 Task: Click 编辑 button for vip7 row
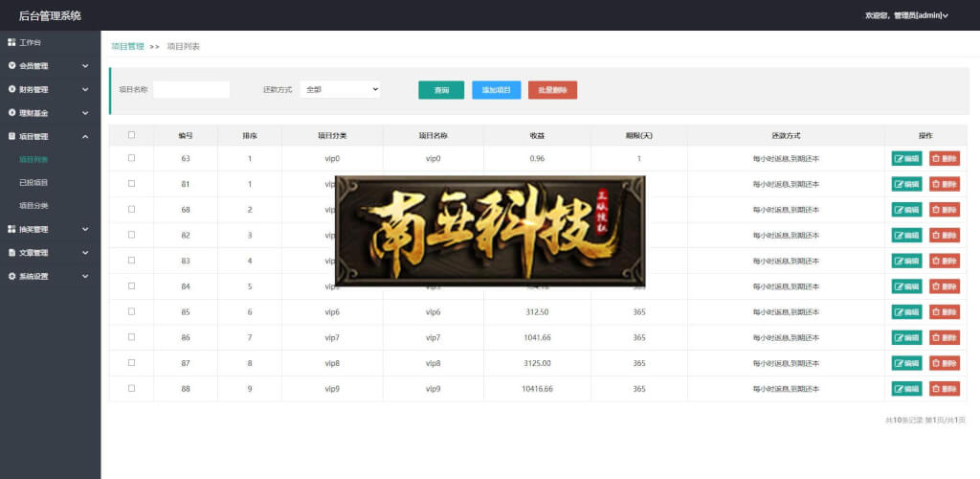point(906,337)
